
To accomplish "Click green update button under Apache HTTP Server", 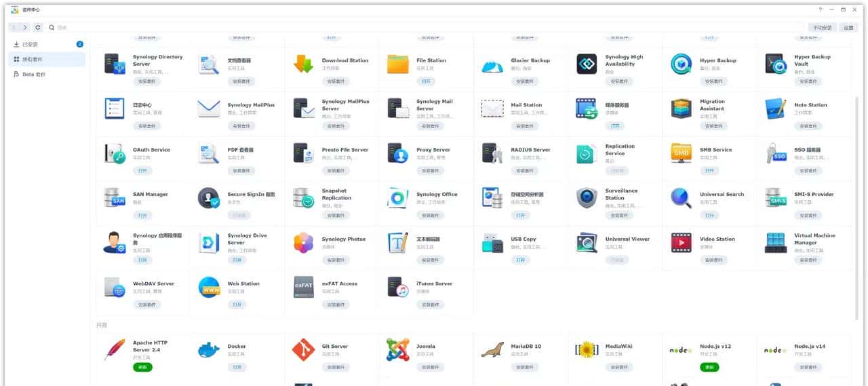I will [142, 367].
